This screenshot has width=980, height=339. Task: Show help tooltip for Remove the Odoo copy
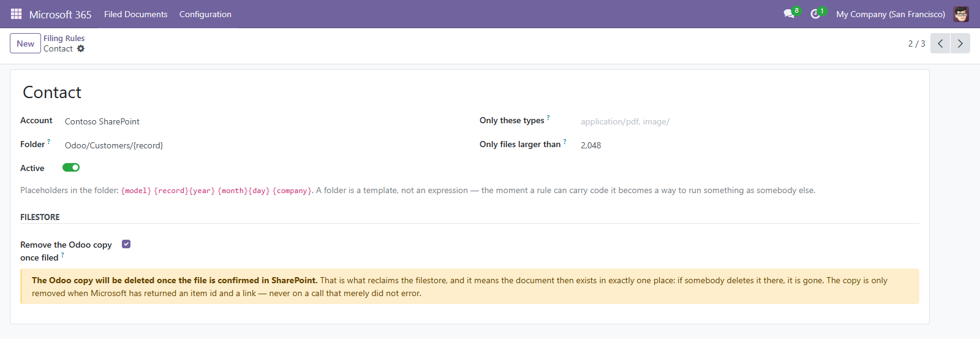62,255
